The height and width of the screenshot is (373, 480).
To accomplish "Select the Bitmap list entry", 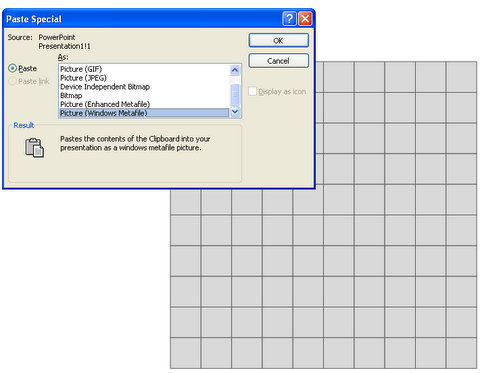I will pyautogui.click(x=144, y=95).
